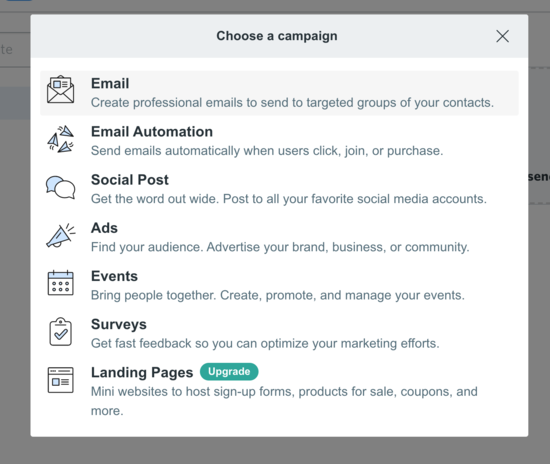Click the Events calendar icon
550x464 pixels.
[61, 283]
